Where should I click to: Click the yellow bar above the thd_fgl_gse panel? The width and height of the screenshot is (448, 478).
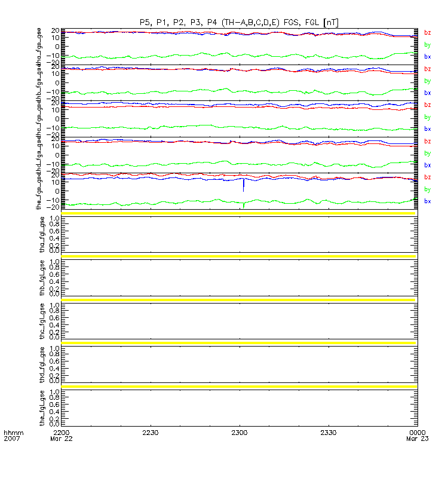(238, 343)
